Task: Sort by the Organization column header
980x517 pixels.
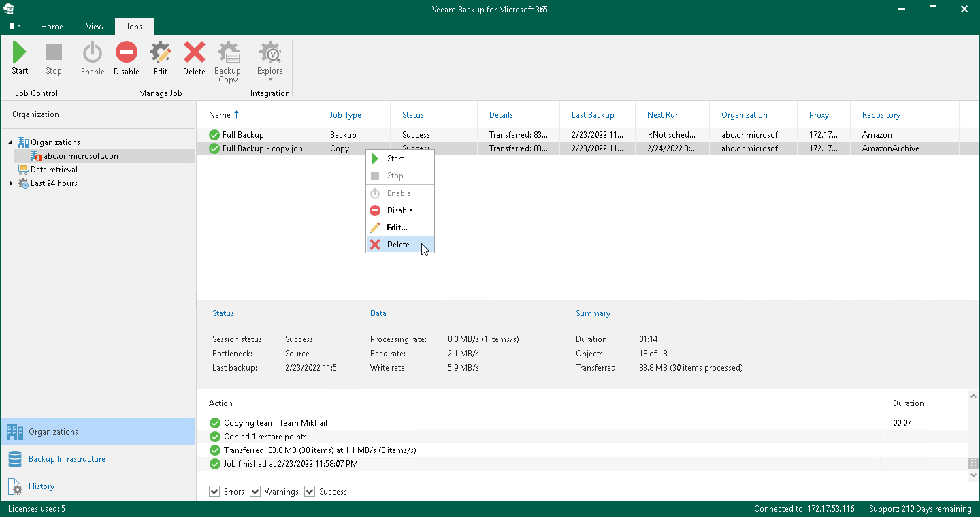Action: point(753,115)
